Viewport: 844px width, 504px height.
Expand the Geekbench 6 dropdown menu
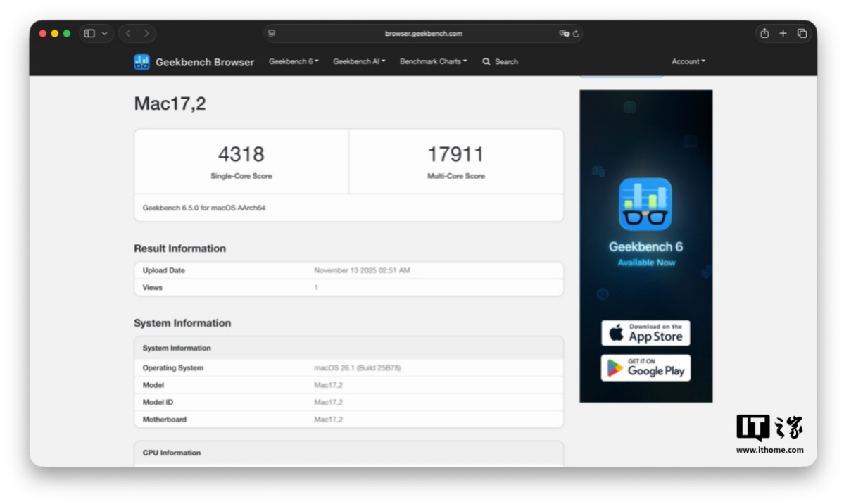click(x=294, y=62)
